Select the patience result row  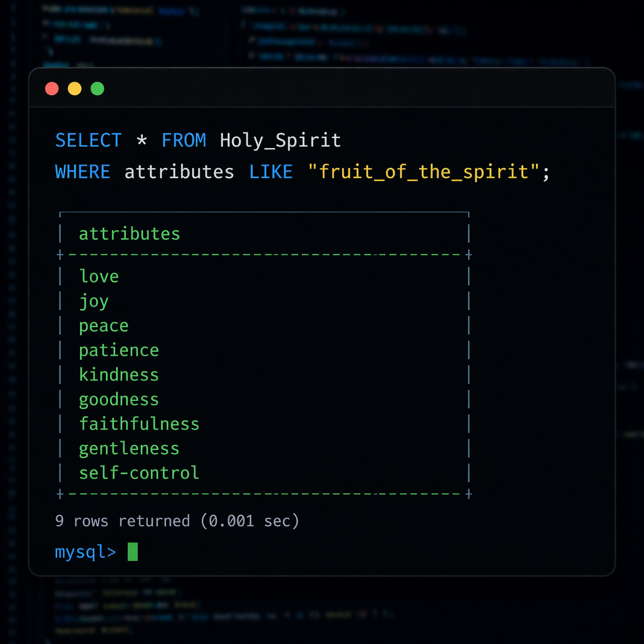click(119, 350)
